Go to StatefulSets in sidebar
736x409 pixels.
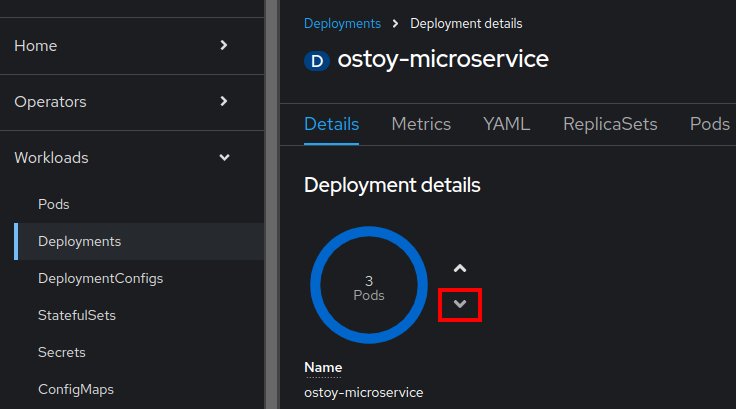pos(77,315)
